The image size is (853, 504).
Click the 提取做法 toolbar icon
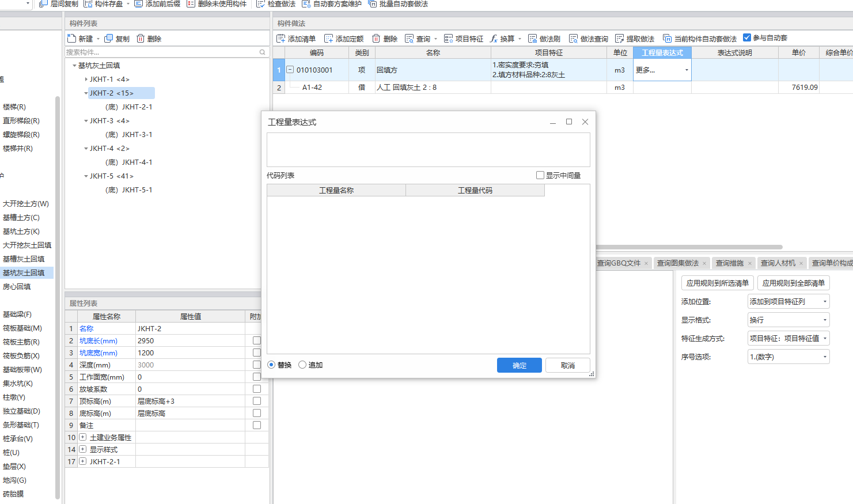(620, 39)
